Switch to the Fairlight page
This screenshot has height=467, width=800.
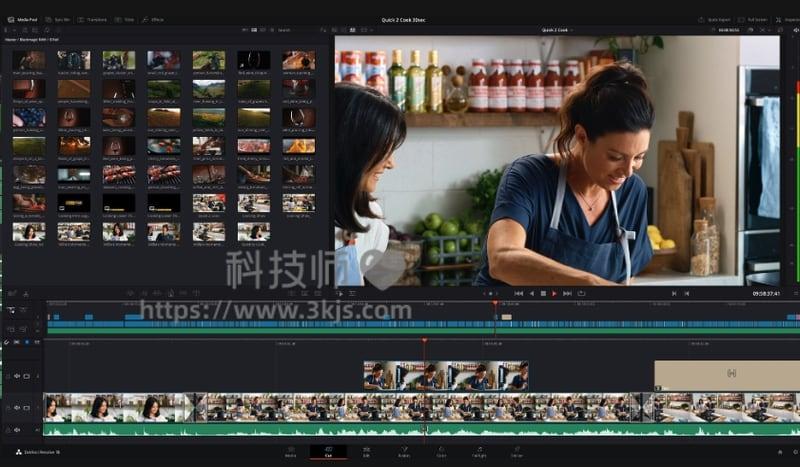[479, 452]
